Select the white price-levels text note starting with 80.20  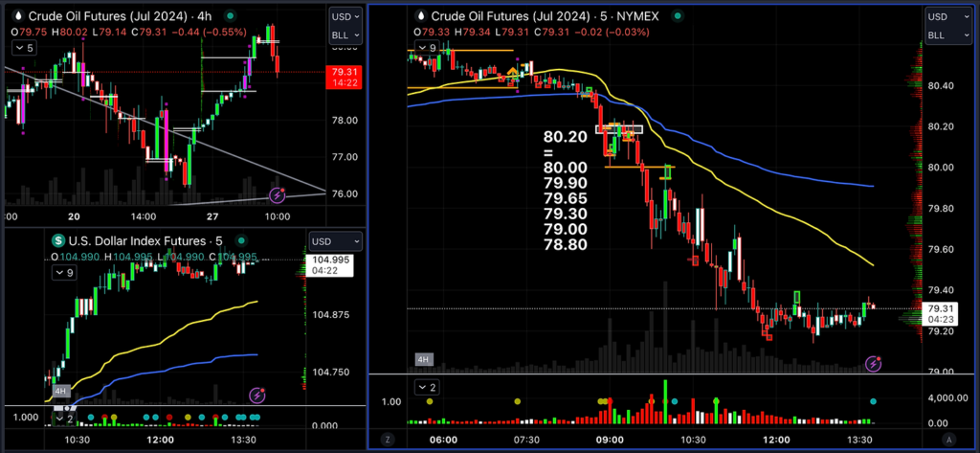coord(566,191)
